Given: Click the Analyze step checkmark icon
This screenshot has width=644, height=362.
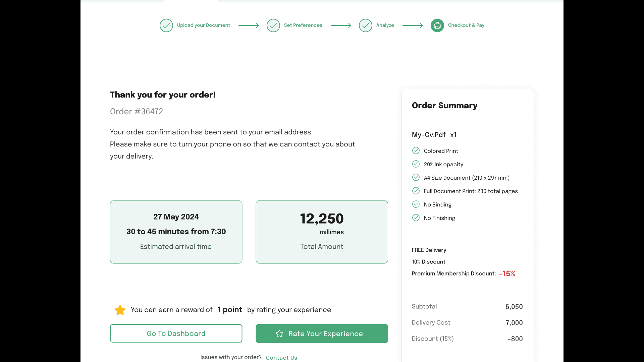Looking at the screenshot, I should pos(365,25).
